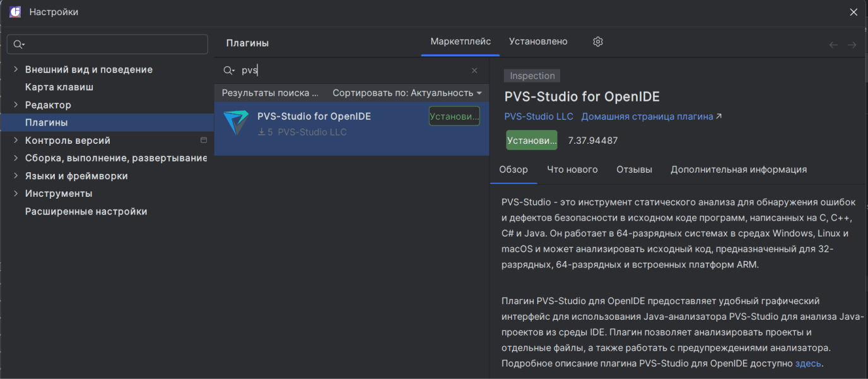
Task: Click the plugin search magnifier icon
Action: (x=229, y=71)
